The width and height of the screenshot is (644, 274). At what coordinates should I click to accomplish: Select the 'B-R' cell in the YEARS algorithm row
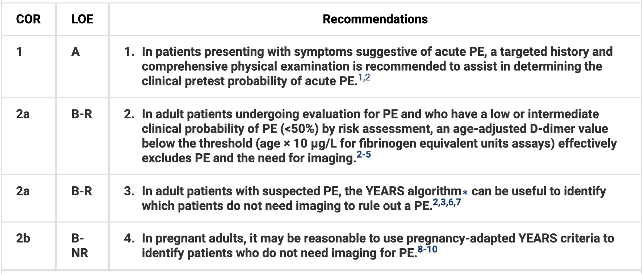pyautogui.click(x=81, y=191)
